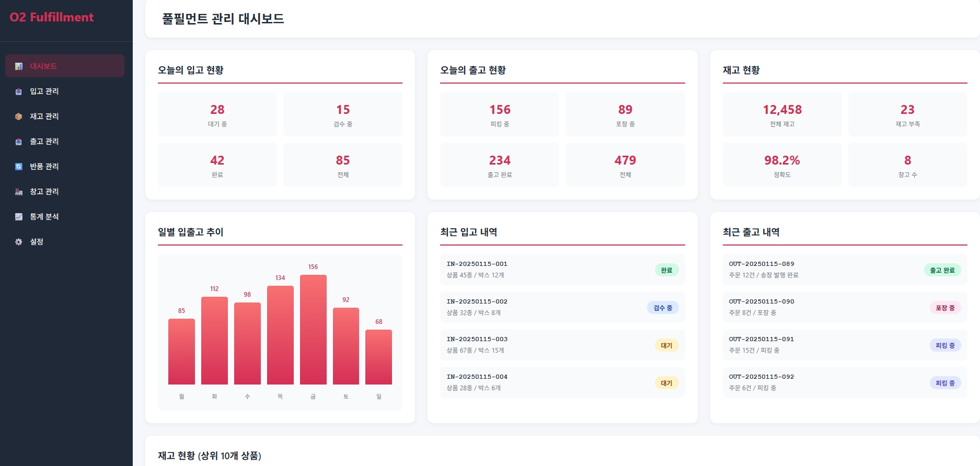Click the 출고 관리 outbound icon
This screenshot has height=466, width=980.
pos(19,142)
